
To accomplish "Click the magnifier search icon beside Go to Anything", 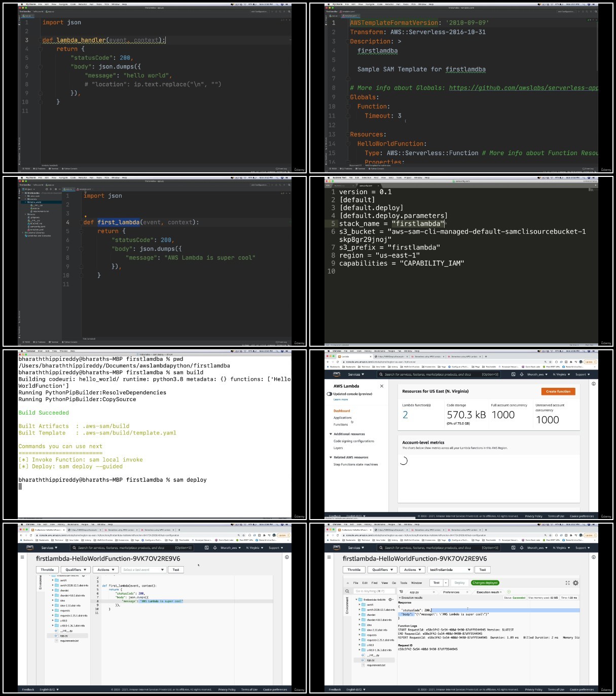I will 347,591.
